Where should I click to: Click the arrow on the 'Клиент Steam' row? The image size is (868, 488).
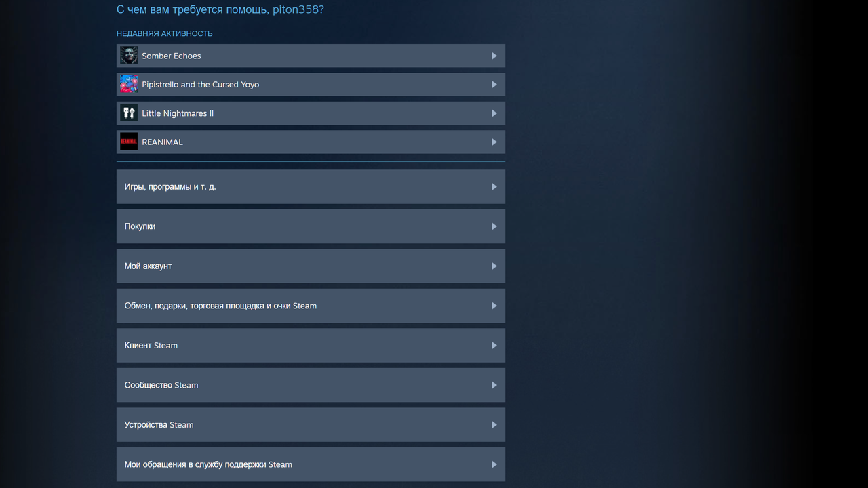(494, 345)
